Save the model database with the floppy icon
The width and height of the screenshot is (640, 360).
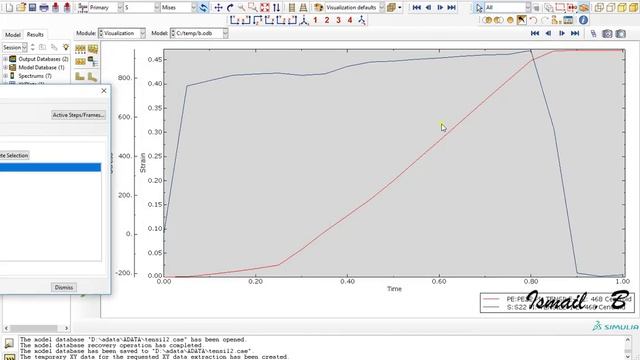[32, 7]
